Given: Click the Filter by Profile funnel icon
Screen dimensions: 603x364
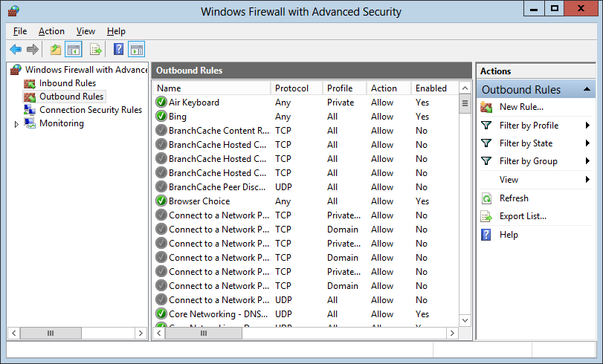Looking at the screenshot, I should click(486, 126).
